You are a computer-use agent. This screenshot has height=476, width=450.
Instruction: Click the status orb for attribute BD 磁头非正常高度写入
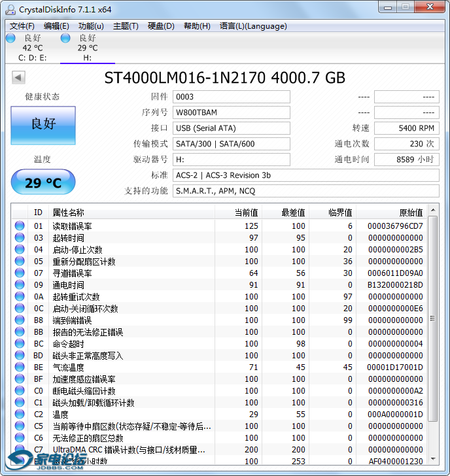point(20,355)
